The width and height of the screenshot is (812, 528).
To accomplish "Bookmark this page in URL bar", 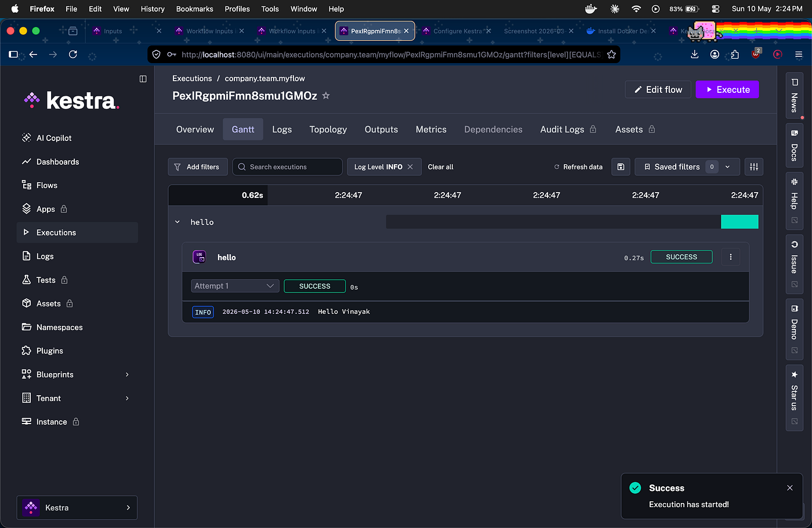I will pos(611,55).
